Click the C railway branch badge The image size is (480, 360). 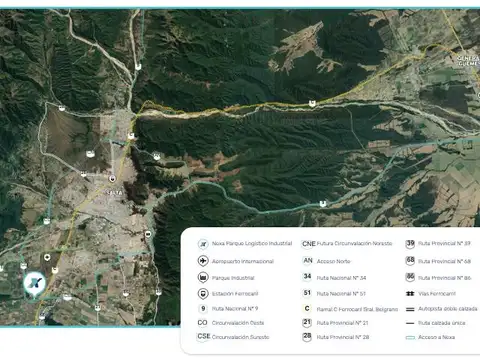[307, 309]
